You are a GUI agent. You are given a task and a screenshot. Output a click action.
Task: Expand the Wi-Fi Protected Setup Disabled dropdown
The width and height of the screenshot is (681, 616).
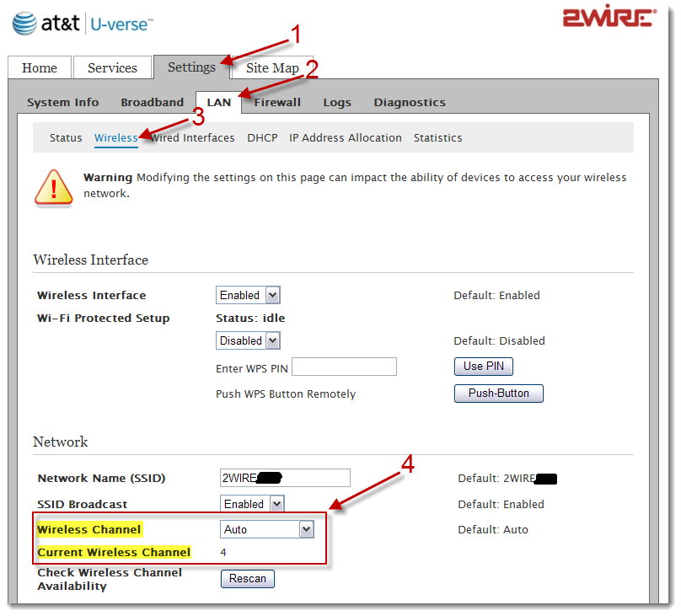point(249,341)
